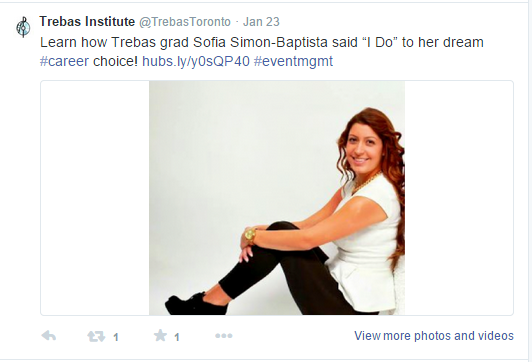532x362 pixels.
Task: Click the favorite count beside the star
Action: 176,337
